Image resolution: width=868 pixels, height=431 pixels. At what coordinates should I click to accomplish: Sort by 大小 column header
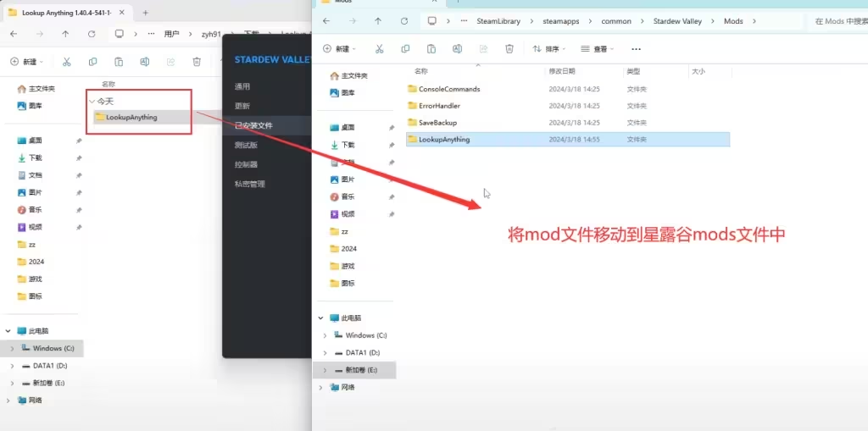(698, 71)
